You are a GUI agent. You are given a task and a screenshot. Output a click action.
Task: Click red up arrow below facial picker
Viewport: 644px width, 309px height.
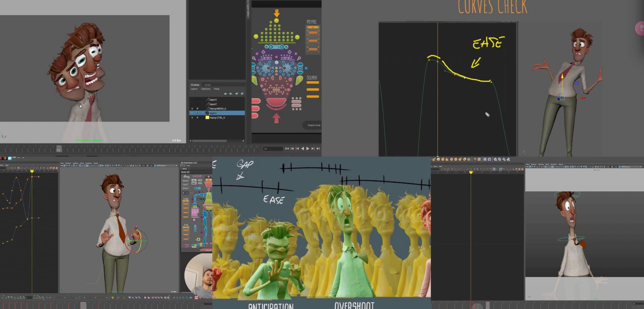[x=276, y=118]
